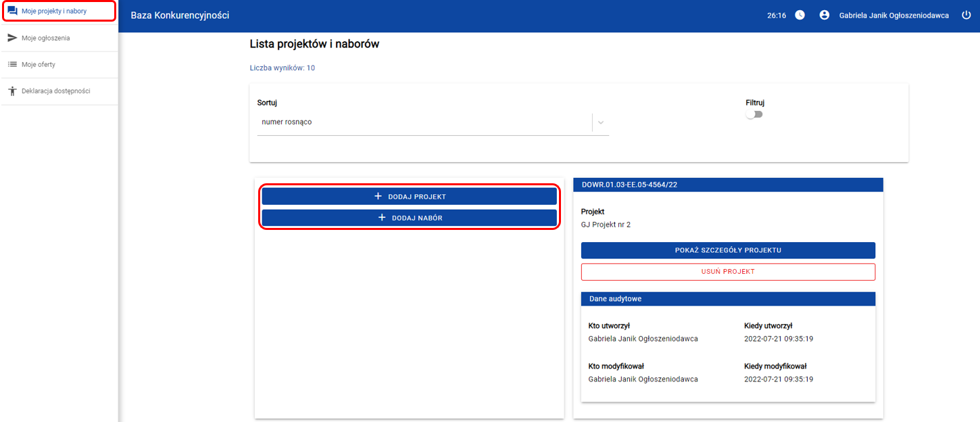Log out using the power icon

966,15
